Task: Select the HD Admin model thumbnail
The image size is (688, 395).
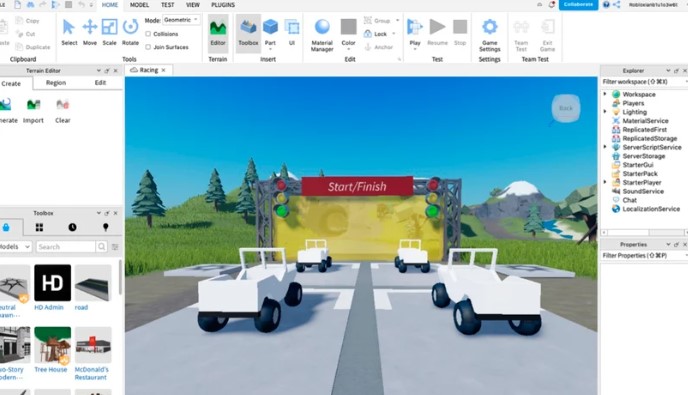Action: tap(52, 283)
